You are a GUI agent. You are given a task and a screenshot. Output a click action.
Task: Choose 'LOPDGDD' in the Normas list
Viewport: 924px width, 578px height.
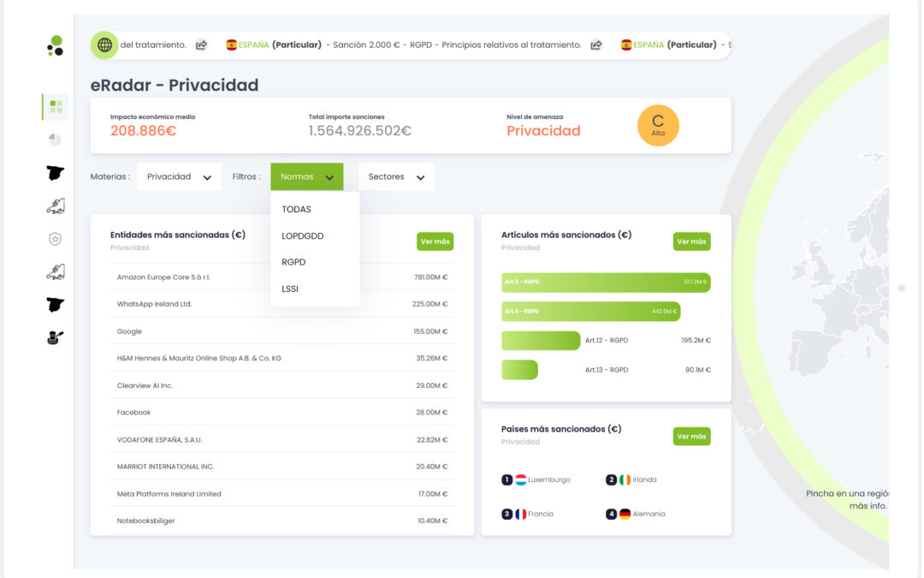click(x=303, y=235)
